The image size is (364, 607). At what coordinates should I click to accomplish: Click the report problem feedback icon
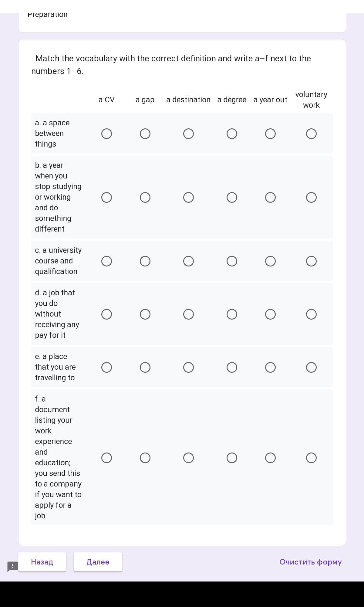click(x=13, y=566)
